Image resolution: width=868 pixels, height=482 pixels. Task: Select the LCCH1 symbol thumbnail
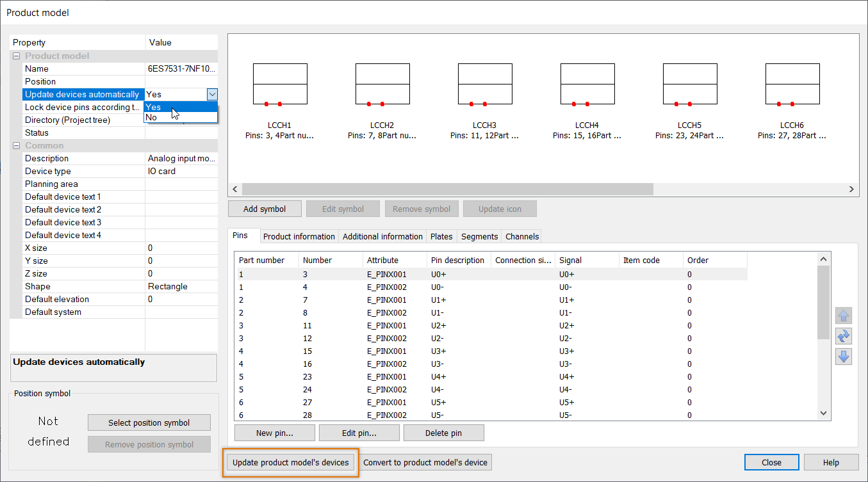click(x=279, y=84)
